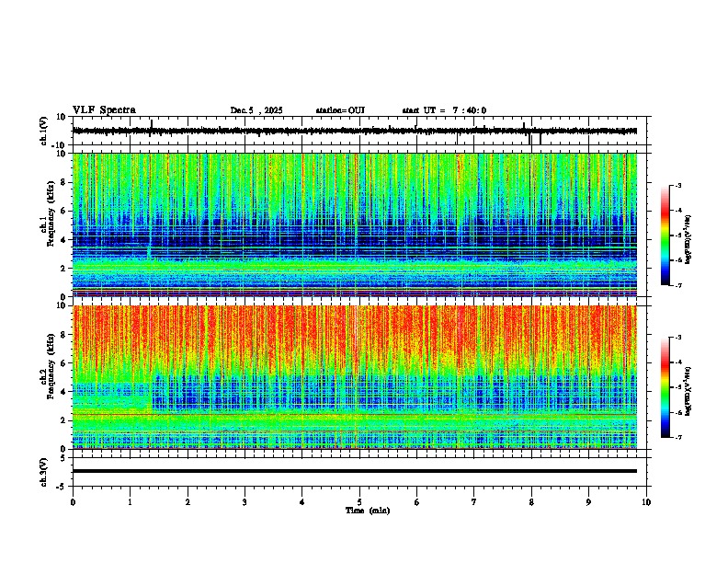
Task: Click the "-3" label atop ch.1 colorbar
Action: (x=678, y=186)
